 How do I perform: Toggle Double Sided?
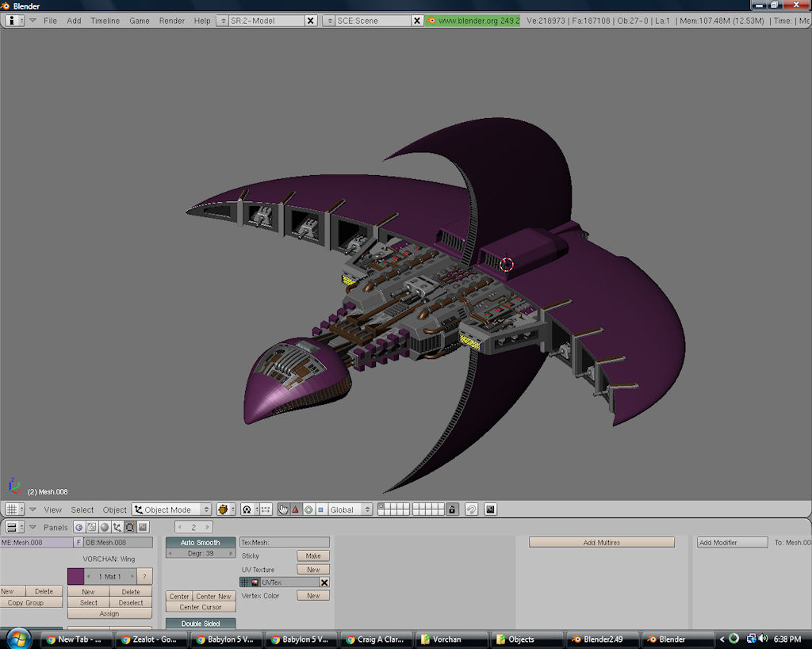coord(201,624)
